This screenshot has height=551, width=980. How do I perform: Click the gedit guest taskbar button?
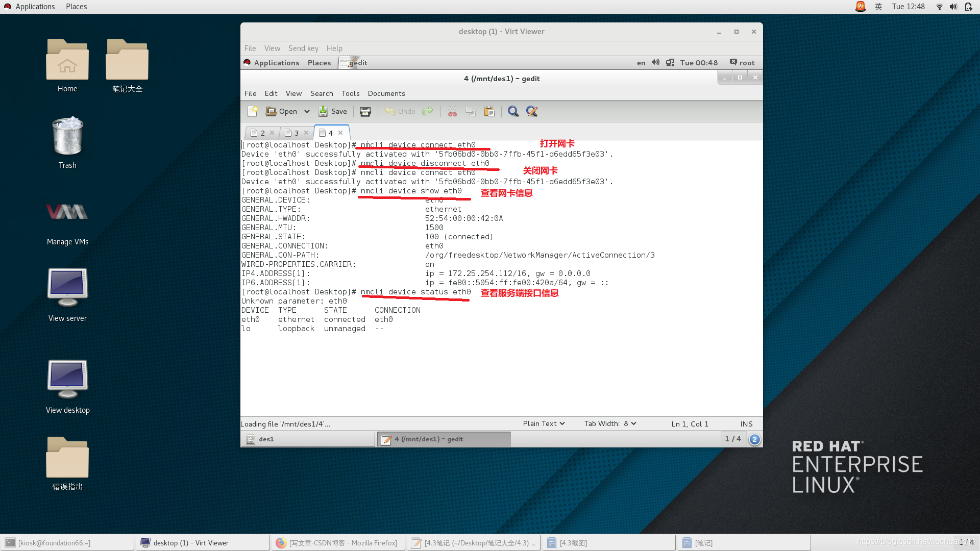click(444, 439)
